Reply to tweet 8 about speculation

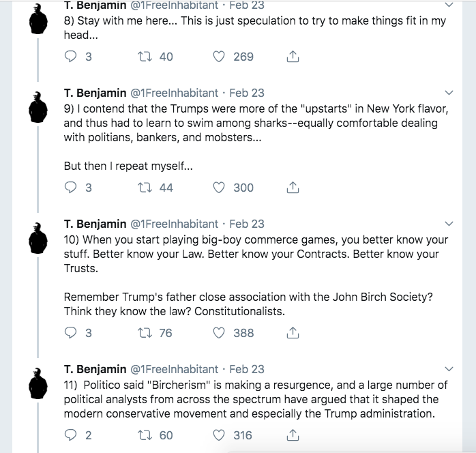(x=71, y=57)
